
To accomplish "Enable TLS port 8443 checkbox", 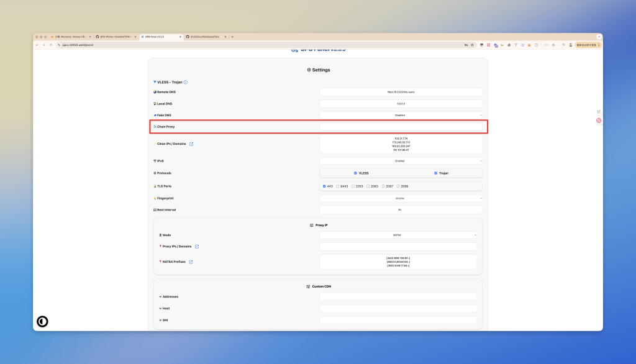I will [x=338, y=186].
